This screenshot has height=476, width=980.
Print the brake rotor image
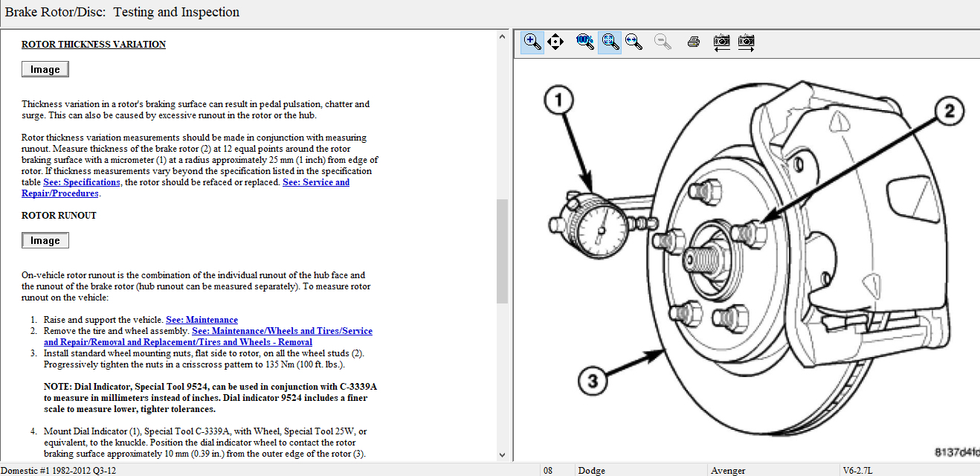point(694,42)
